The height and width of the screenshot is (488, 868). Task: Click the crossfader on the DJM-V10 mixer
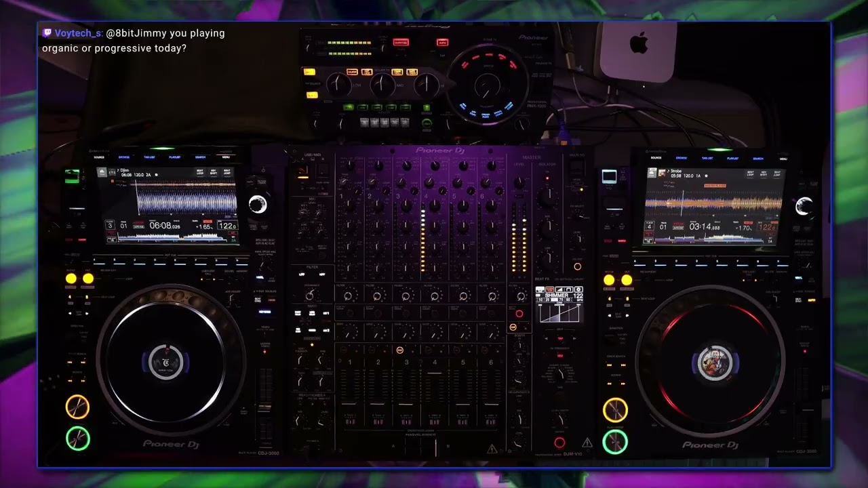point(435,447)
